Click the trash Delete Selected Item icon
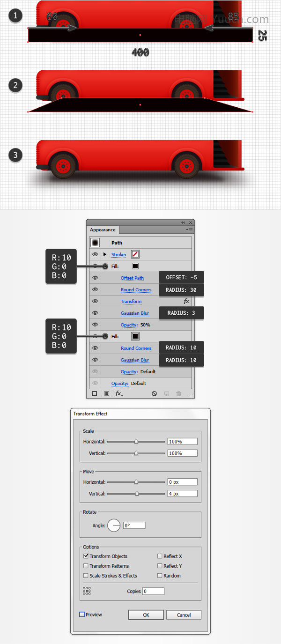Image resolution: width=281 pixels, height=644 pixels. [178, 394]
